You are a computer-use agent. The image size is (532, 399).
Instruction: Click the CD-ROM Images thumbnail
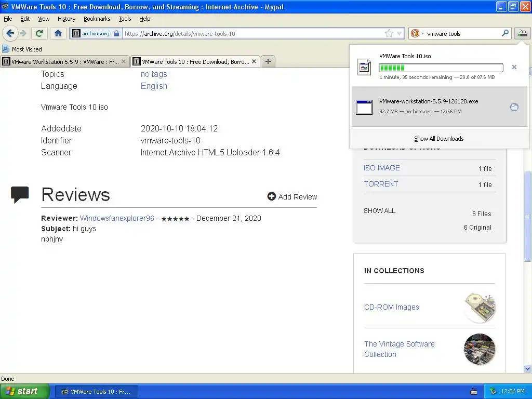[x=480, y=307]
